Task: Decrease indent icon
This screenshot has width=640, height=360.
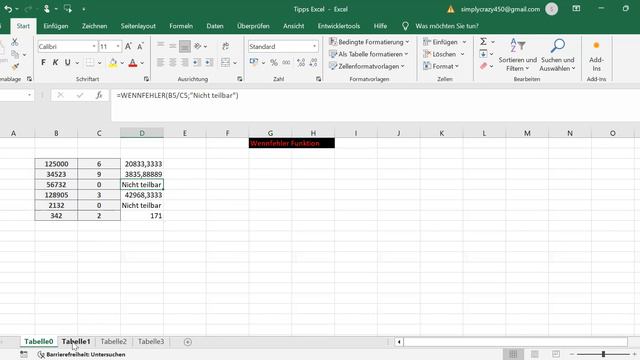Action: pos(197,62)
